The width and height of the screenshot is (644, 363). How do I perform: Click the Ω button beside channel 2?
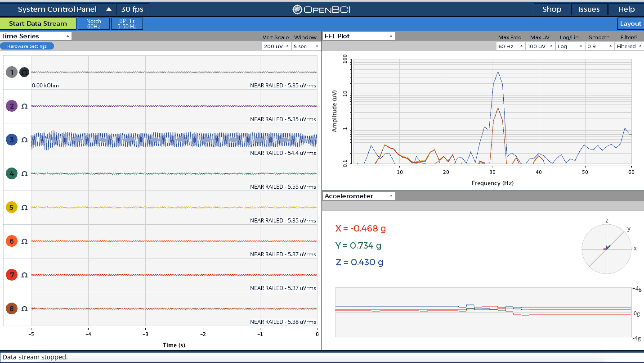tap(24, 106)
